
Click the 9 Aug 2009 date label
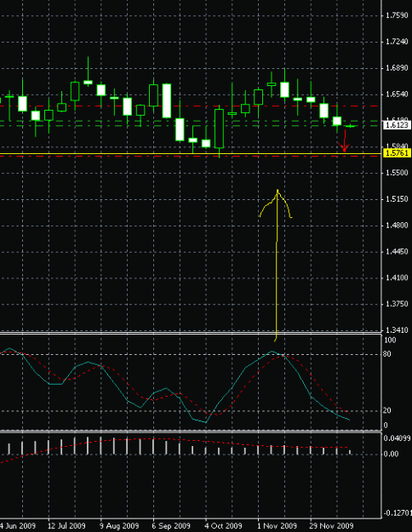coord(119,525)
